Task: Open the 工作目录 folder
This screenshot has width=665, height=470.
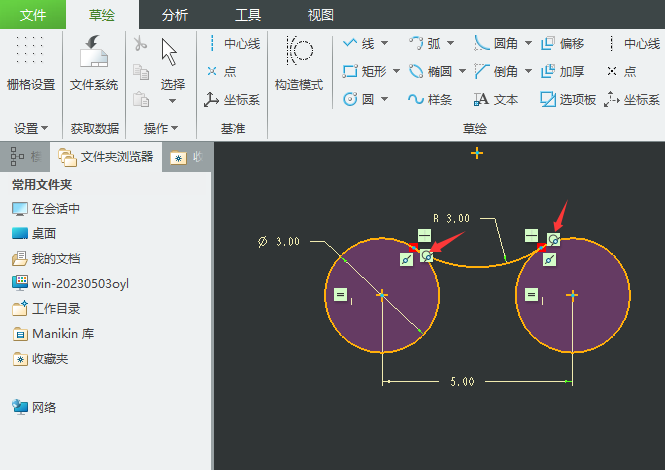Action: tap(46, 308)
